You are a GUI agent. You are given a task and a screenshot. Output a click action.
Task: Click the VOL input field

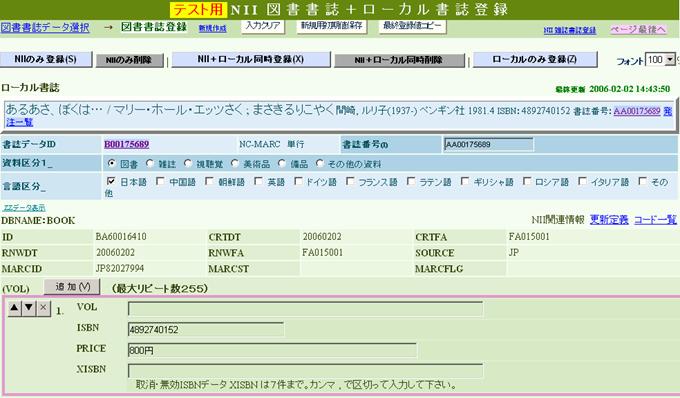coord(305,309)
